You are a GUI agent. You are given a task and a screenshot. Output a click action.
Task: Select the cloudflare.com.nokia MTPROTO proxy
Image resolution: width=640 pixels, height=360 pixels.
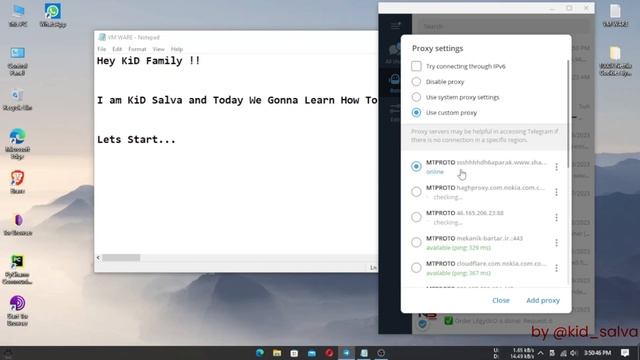[x=416, y=268]
